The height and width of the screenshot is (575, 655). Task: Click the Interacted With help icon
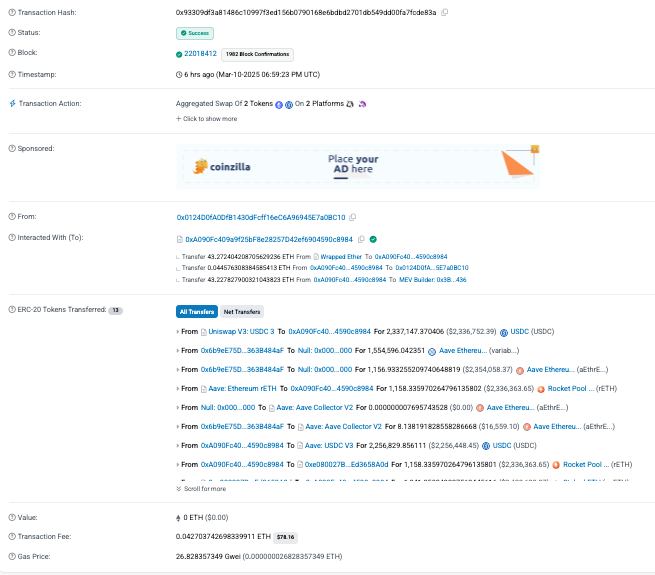pyautogui.click(x=12, y=237)
